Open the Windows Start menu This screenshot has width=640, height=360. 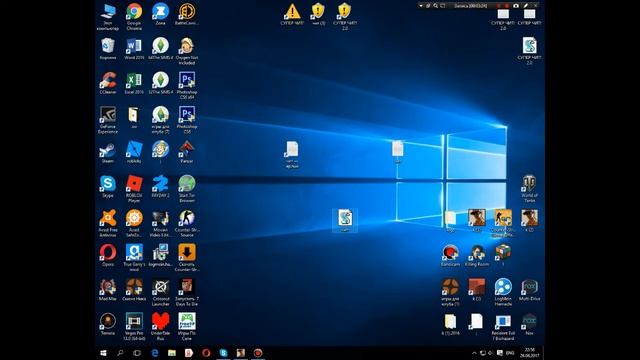tap(103, 353)
